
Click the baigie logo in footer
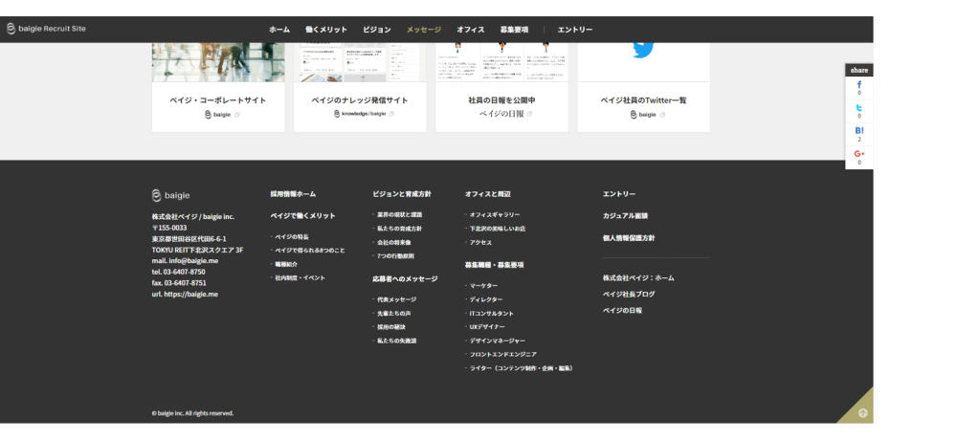click(x=170, y=196)
